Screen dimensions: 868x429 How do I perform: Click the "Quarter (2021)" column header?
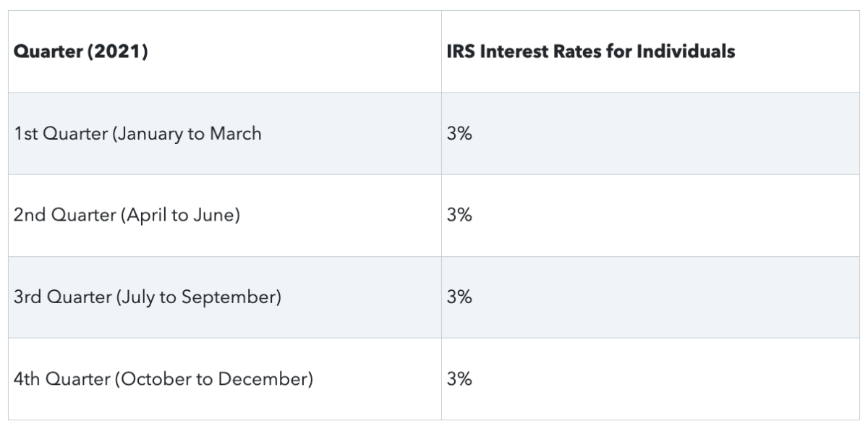[x=81, y=52]
